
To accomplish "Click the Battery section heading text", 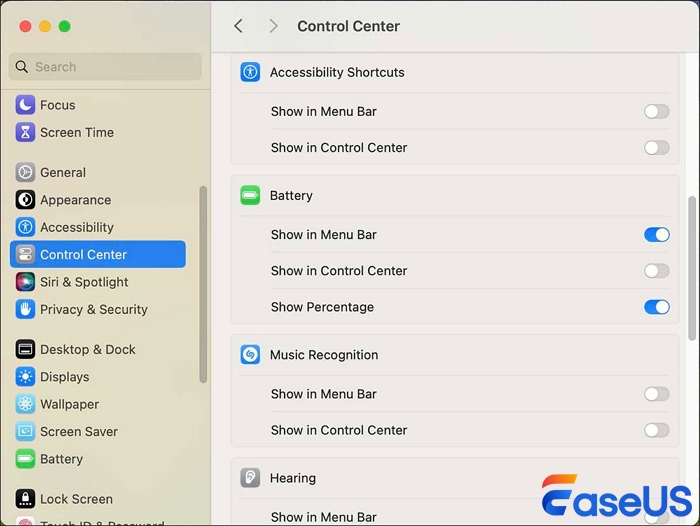I will 291,196.
